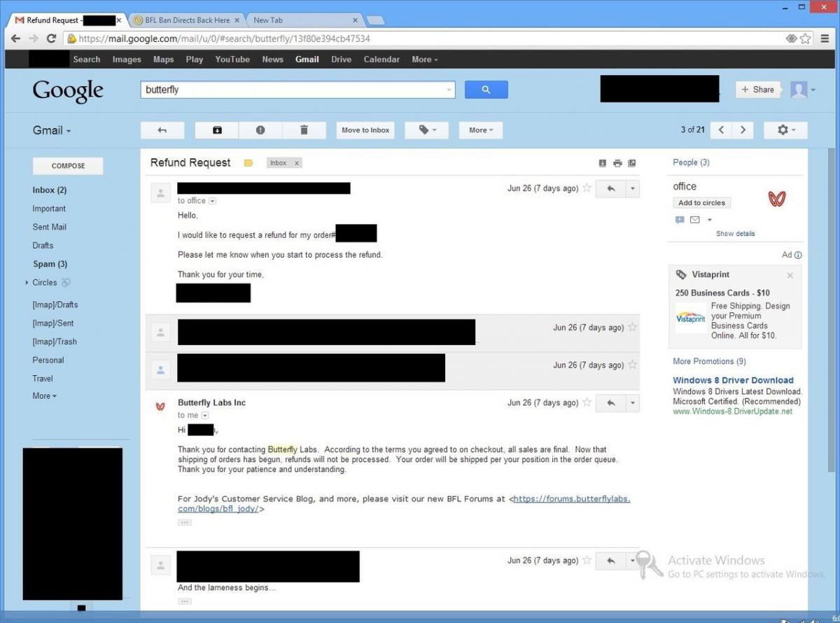This screenshot has width=840, height=623.
Task: Switch to the 'BFL Ban Directs Back Here' tab
Action: point(186,20)
